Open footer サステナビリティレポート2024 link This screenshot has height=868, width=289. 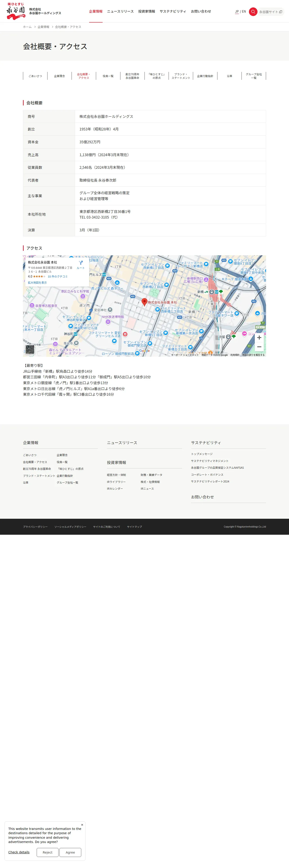click(210, 482)
